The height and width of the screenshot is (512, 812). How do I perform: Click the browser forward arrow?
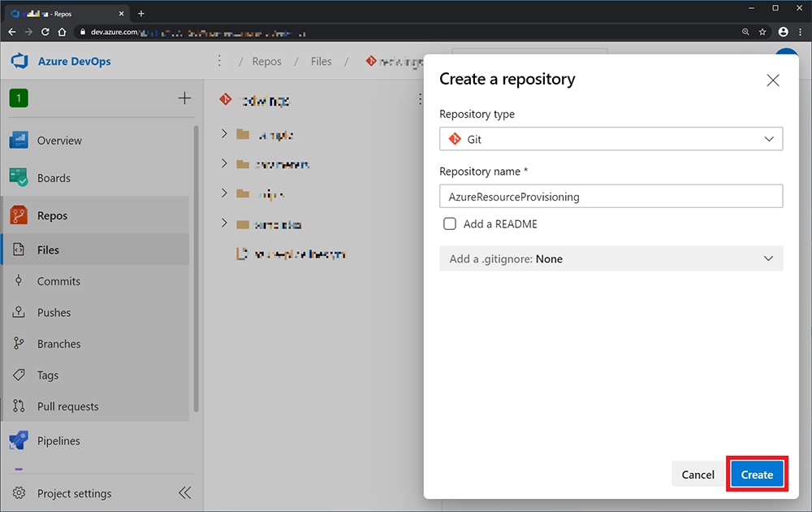(28, 33)
